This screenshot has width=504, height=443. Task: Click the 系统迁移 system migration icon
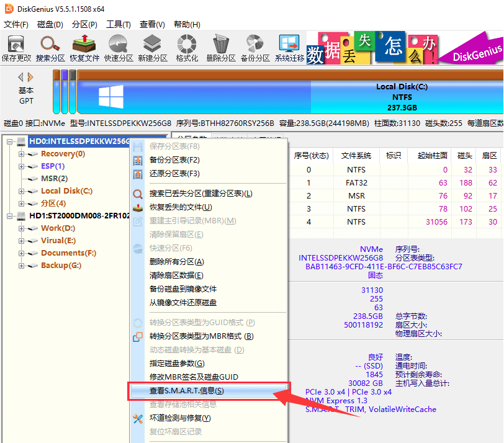click(289, 48)
